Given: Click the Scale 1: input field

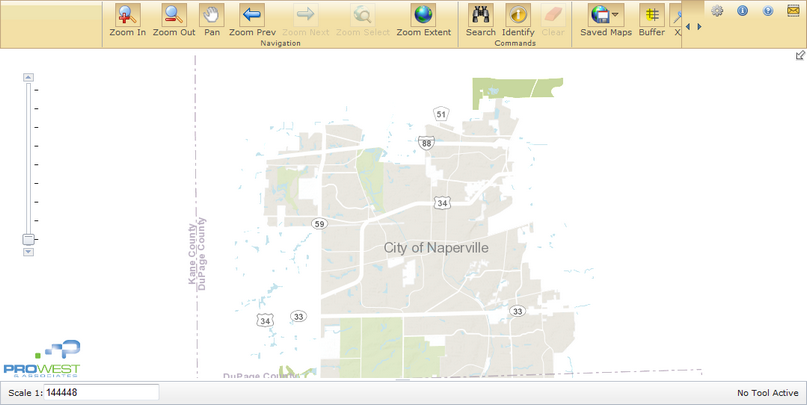Looking at the screenshot, I should [x=101, y=393].
